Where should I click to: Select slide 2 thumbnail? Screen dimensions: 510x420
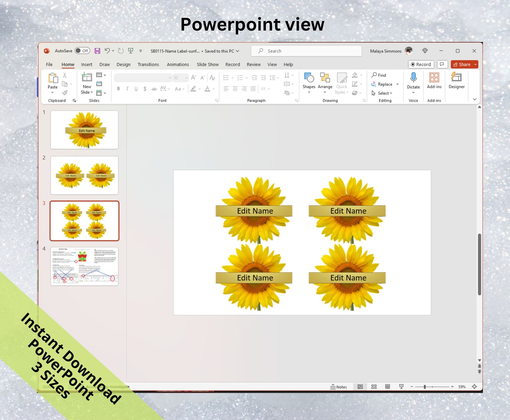coord(84,175)
